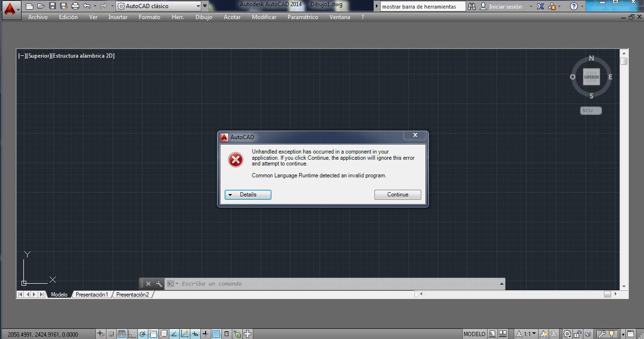Open a drawing file with folder icon
This screenshot has height=339, width=644.
[41, 6]
